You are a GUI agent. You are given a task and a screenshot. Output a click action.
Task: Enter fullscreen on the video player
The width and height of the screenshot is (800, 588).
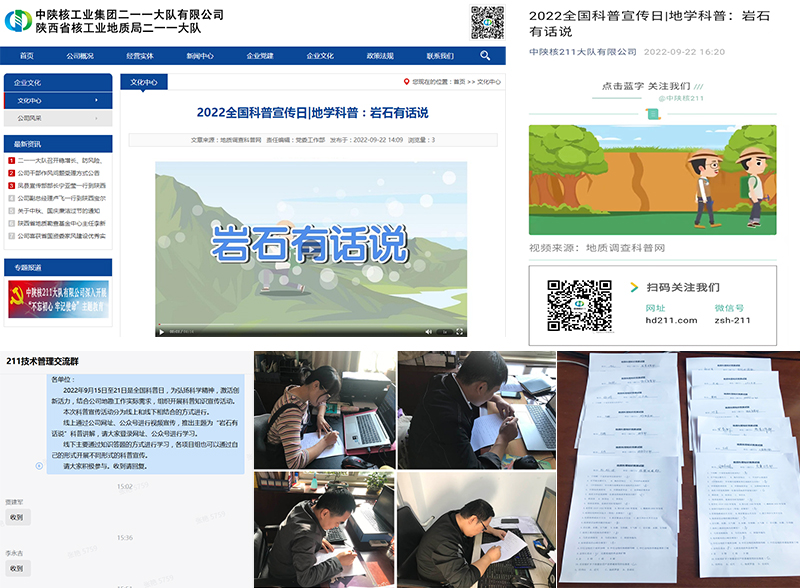(459, 331)
